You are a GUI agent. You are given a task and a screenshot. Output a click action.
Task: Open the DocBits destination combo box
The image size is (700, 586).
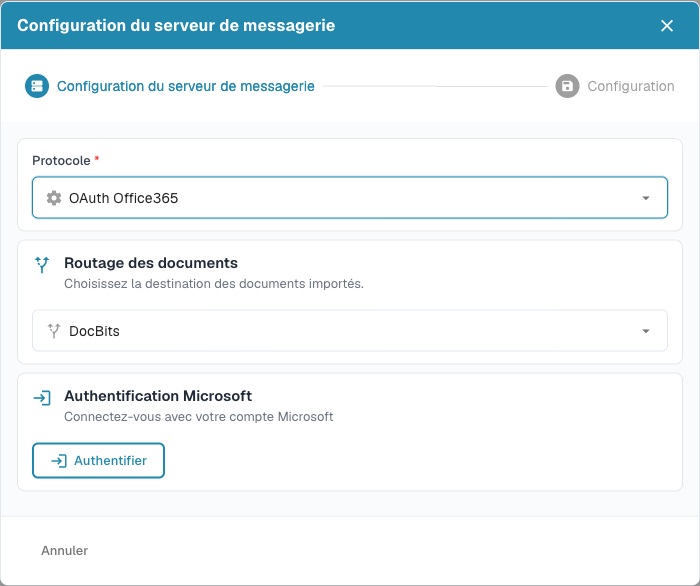click(350, 331)
